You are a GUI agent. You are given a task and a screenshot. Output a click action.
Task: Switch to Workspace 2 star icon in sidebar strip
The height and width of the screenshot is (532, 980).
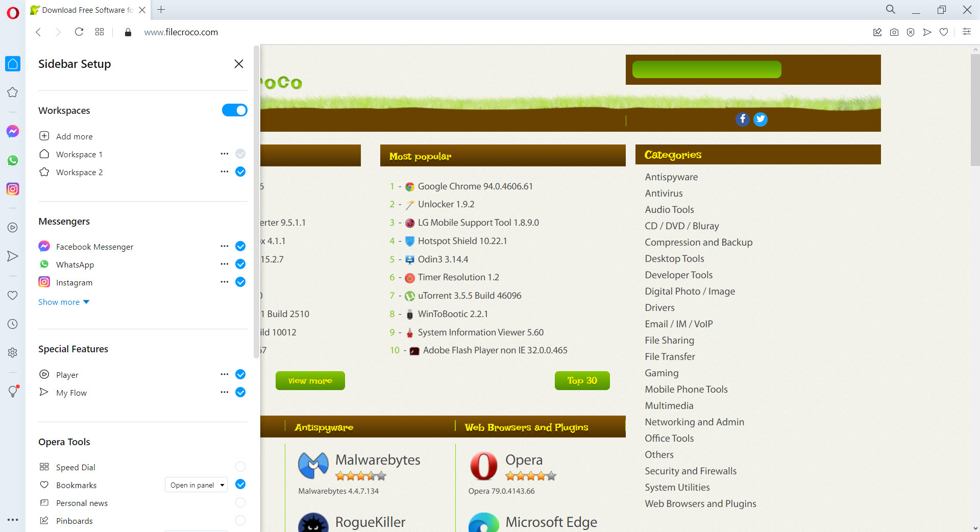(x=13, y=92)
